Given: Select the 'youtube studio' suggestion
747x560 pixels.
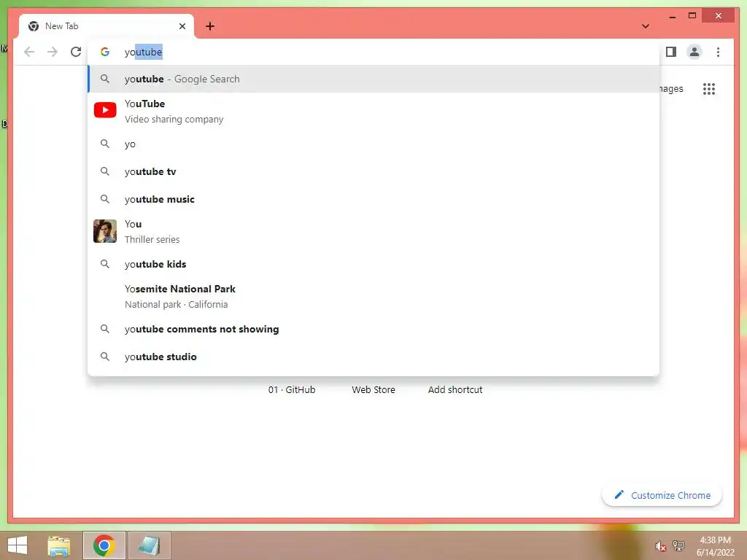Looking at the screenshot, I should pos(374,357).
